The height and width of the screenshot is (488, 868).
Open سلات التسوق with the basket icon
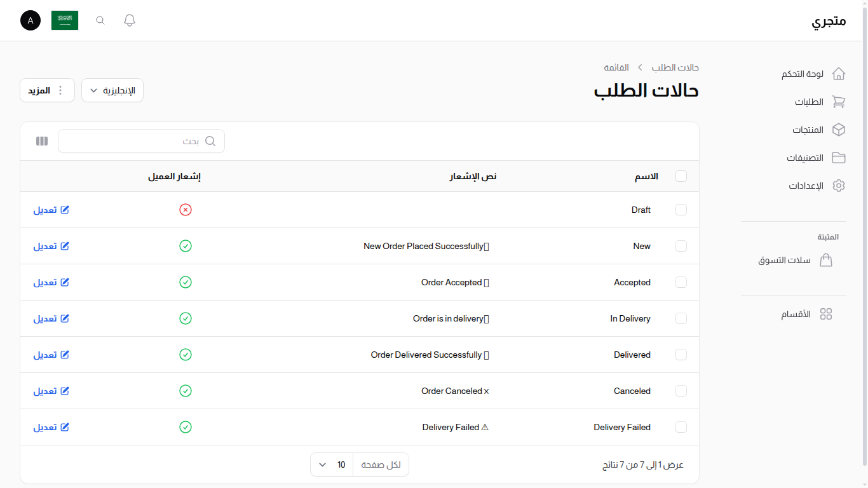[826, 260]
